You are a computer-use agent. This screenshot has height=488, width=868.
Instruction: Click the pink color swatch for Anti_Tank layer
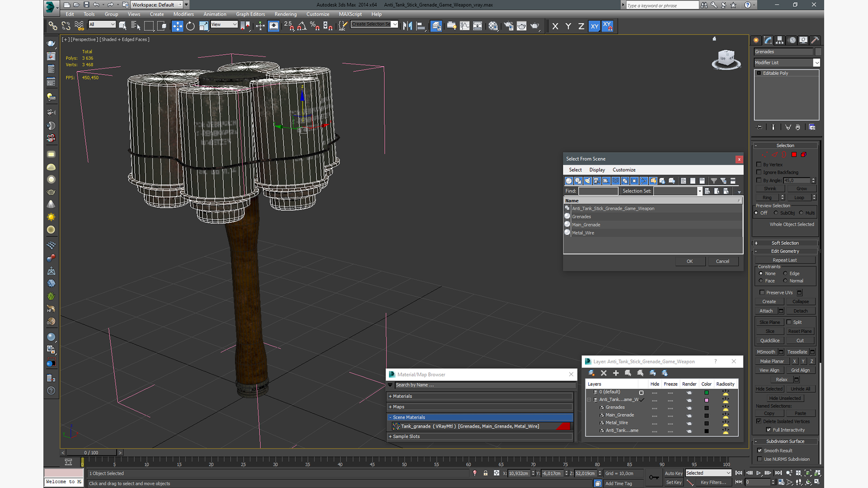click(707, 400)
